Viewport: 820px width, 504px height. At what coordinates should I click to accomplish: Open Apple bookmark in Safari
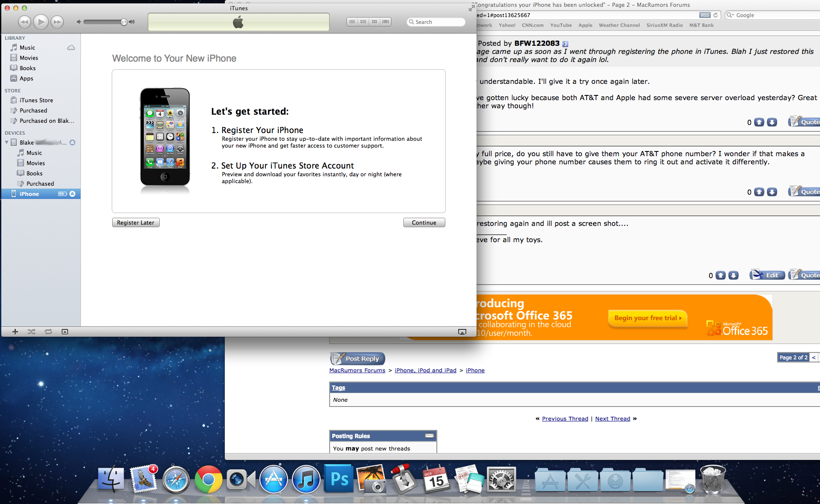(x=585, y=25)
